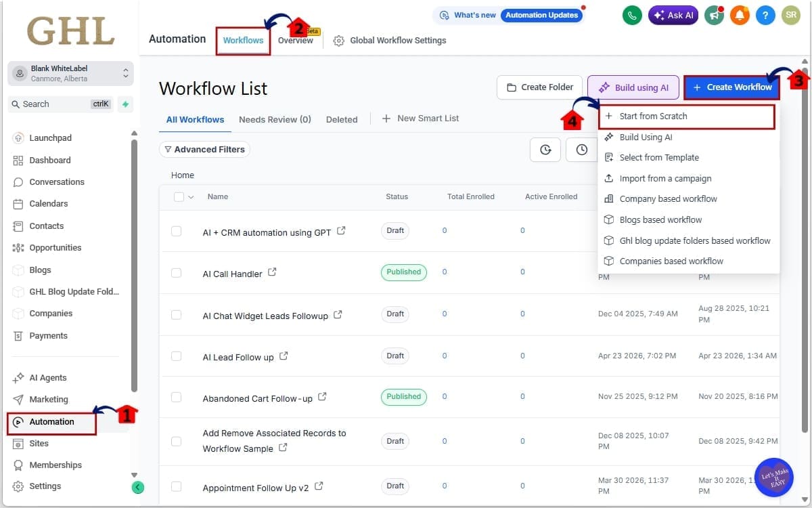Click the Build using AI button
Screen dimensions: 812x508
633,87
